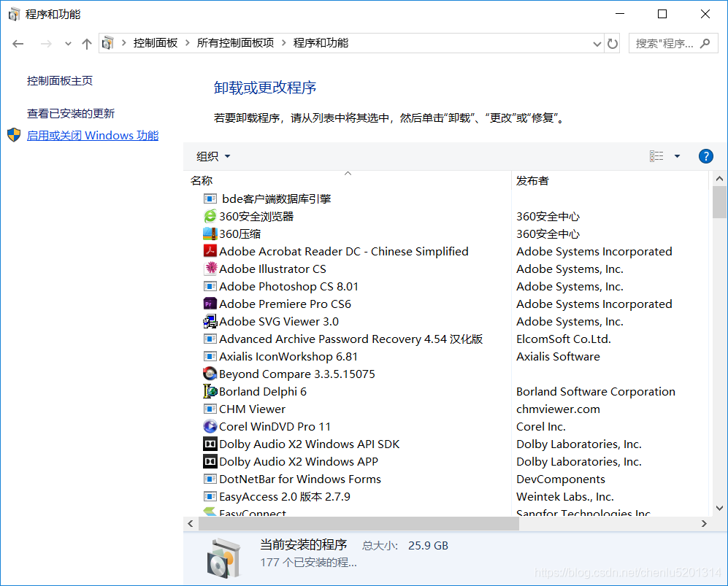
Task: Click the change view layout icon
Action: (656, 156)
